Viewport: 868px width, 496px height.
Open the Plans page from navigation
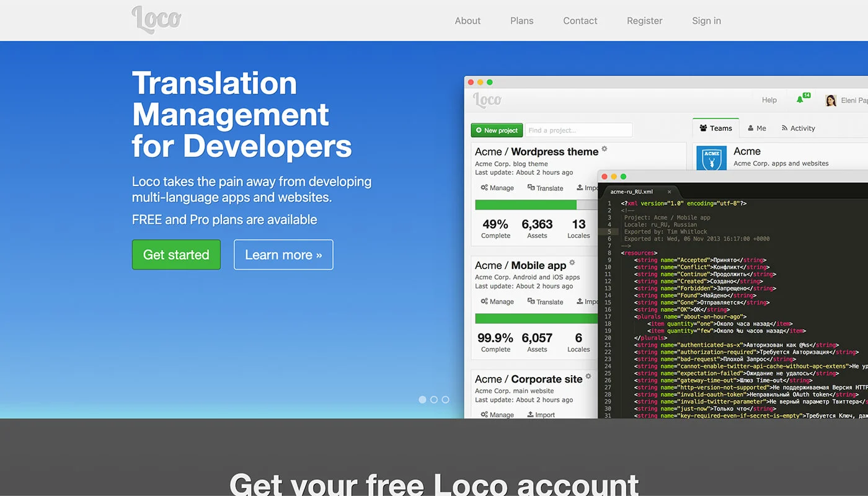[521, 20]
